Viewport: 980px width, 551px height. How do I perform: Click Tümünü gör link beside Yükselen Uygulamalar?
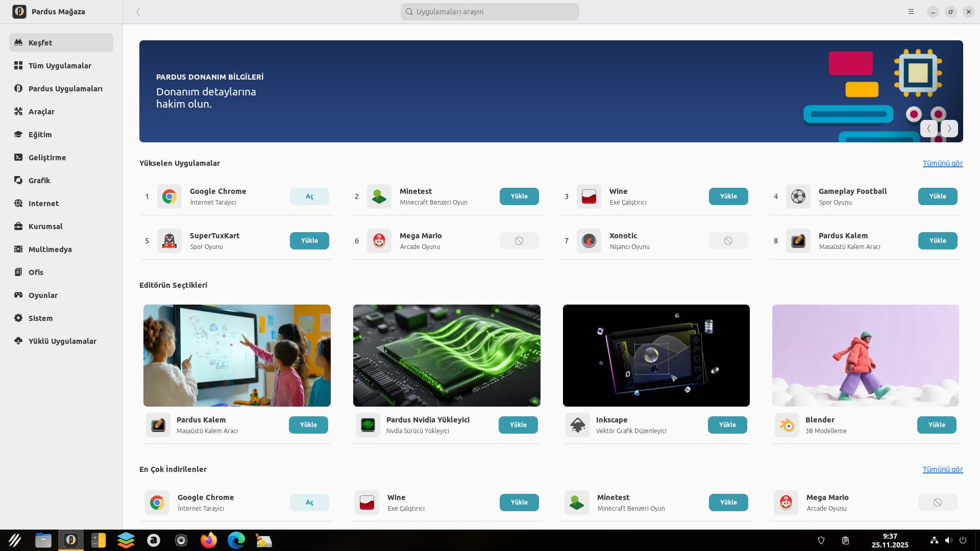click(942, 163)
